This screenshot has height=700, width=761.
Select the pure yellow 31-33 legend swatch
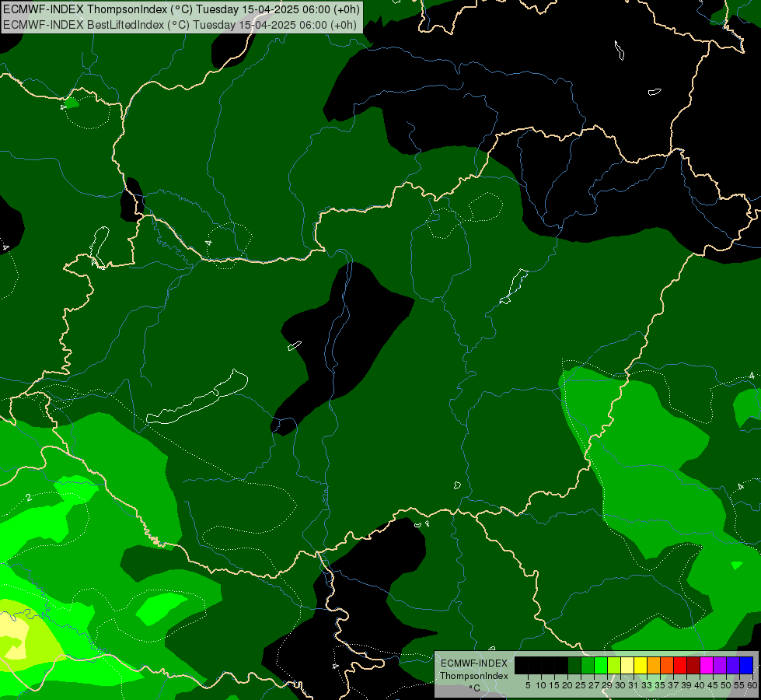click(x=641, y=665)
